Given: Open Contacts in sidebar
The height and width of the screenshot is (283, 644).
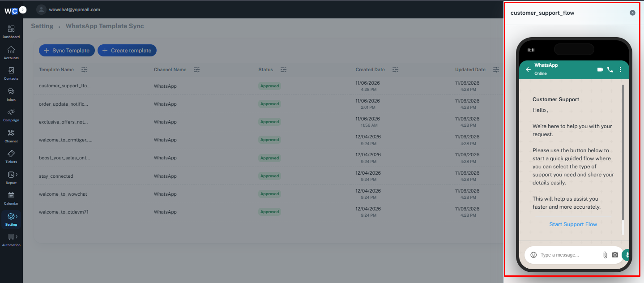Looking at the screenshot, I should (x=11, y=73).
